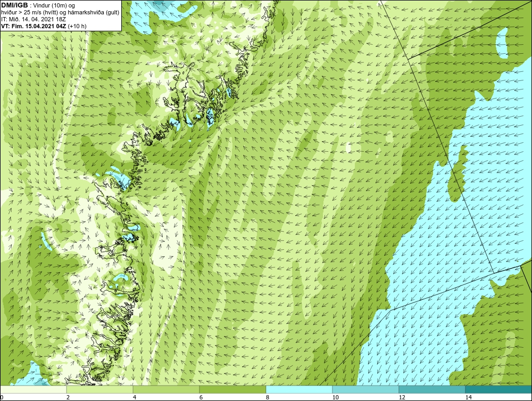Click the IT: Mið. 14. 04. 2021 18Z line
The image size is (532, 401).
click(33, 19)
